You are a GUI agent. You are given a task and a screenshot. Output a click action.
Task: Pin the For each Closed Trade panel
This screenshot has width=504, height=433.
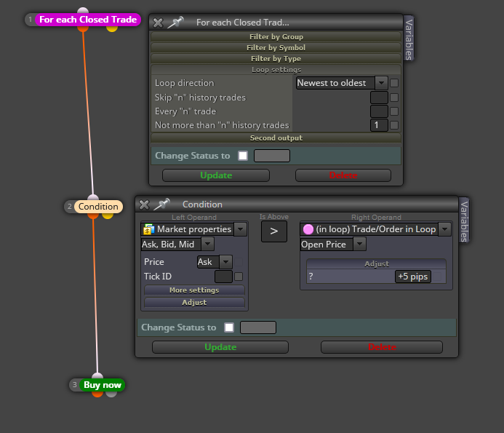coord(176,23)
